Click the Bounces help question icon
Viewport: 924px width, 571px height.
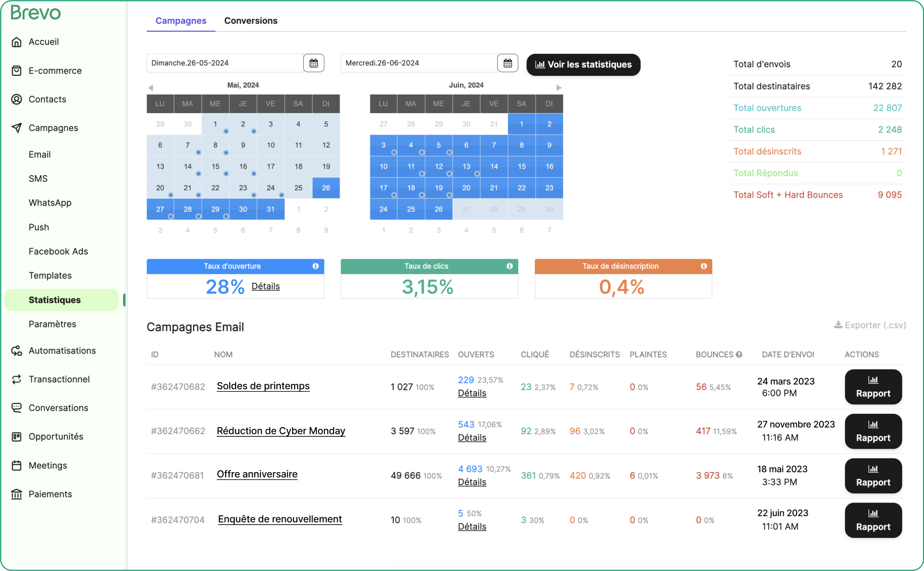(739, 354)
